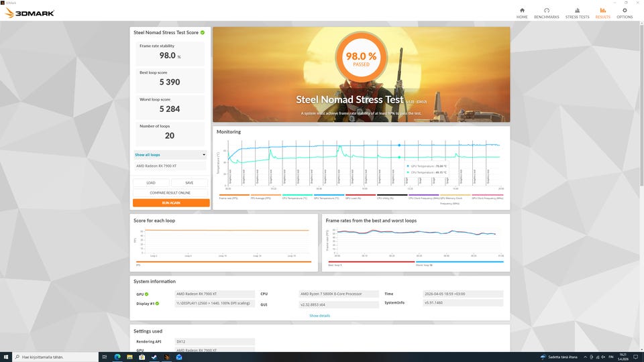Viewport: 644px width, 362px height.
Task: Toggle the GPU Load graph legend
Action: click(x=361, y=196)
